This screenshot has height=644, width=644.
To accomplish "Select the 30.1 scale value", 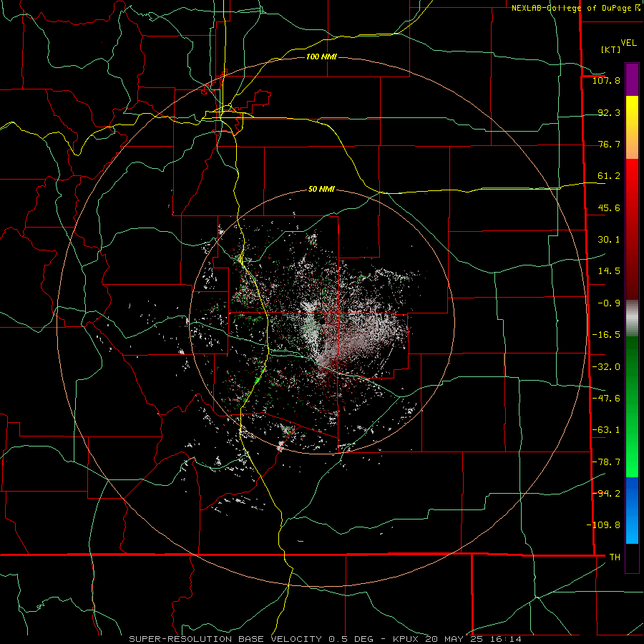I will point(609,240).
